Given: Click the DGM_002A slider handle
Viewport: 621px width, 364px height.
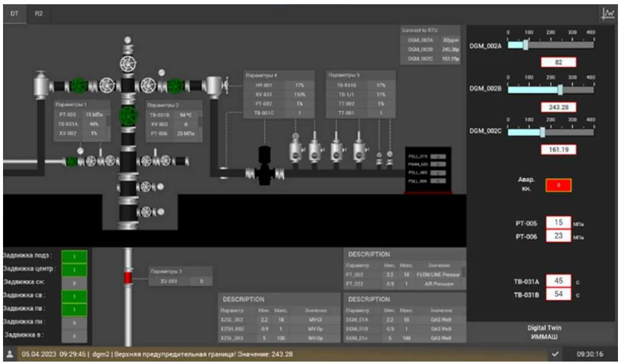Looking at the screenshot, I should (x=525, y=45).
